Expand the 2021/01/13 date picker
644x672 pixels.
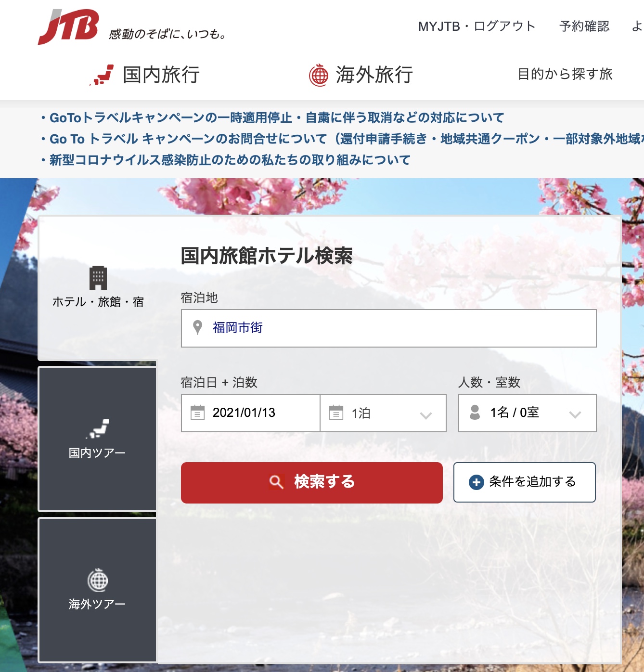tap(250, 413)
